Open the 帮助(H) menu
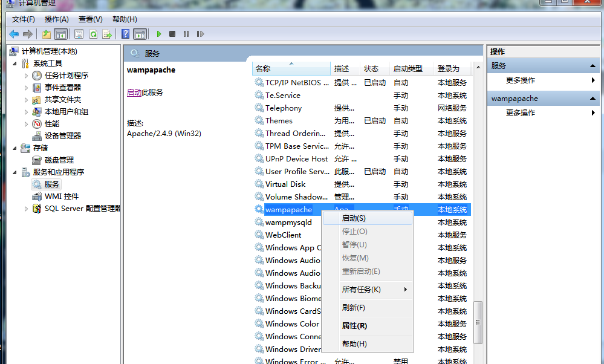Viewport: 604px width, 364px height. coord(125,19)
